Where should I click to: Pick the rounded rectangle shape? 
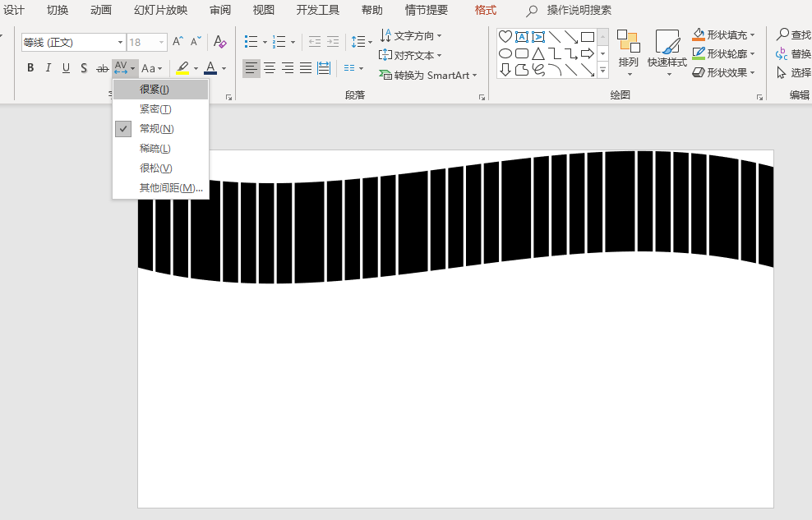coord(522,53)
